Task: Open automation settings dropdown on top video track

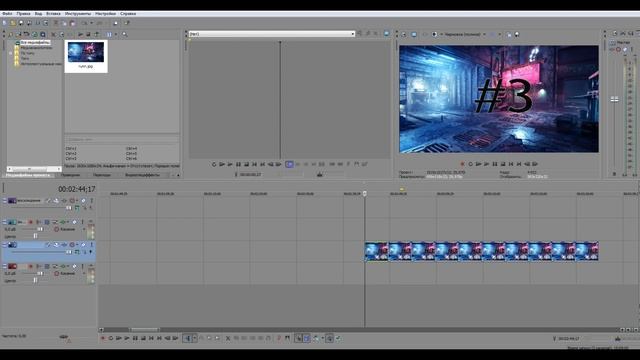Action: coord(77,200)
